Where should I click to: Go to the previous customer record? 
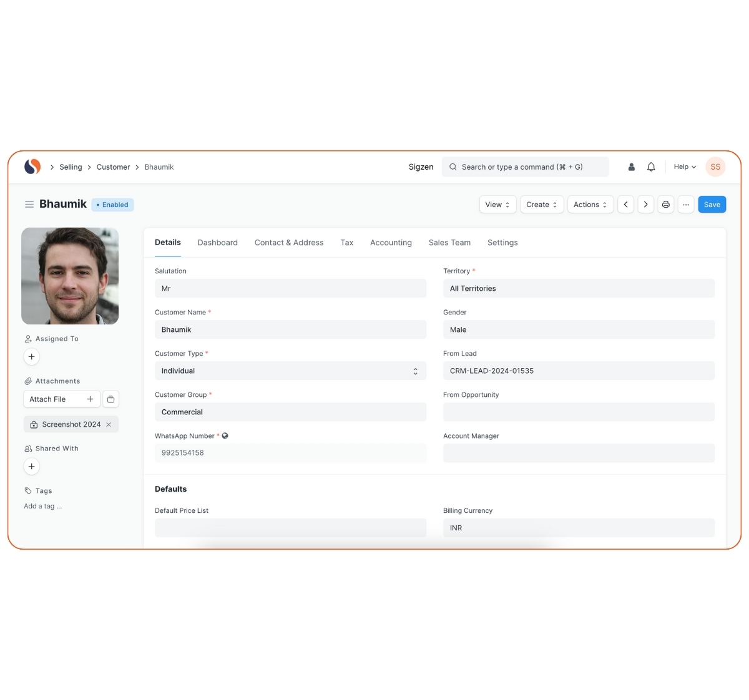[x=625, y=205]
